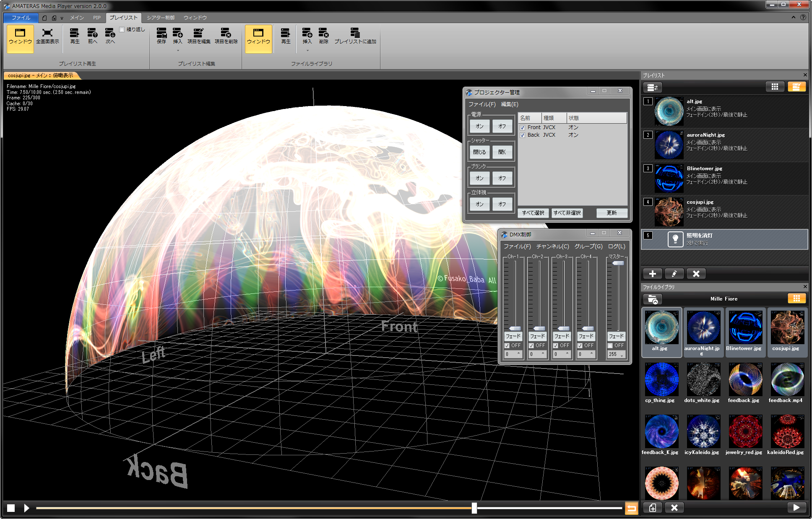Edit selected playlist item with pencil button

(674, 274)
